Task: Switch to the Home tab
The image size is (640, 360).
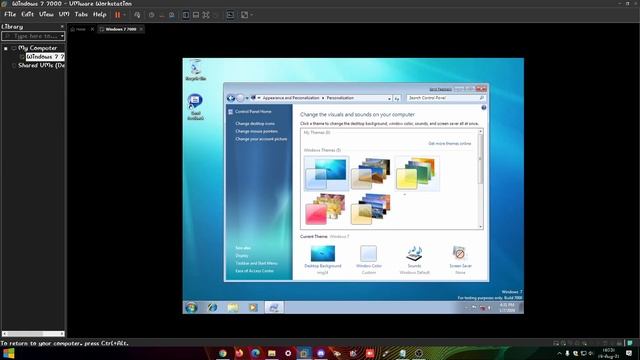Action: tap(78, 29)
